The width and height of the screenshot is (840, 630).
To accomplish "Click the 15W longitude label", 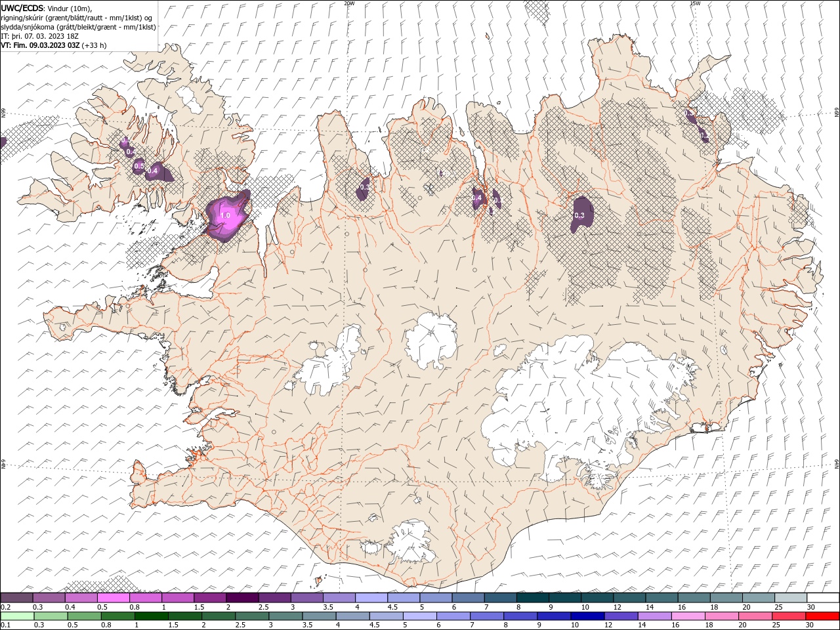I will pyautogui.click(x=695, y=3).
